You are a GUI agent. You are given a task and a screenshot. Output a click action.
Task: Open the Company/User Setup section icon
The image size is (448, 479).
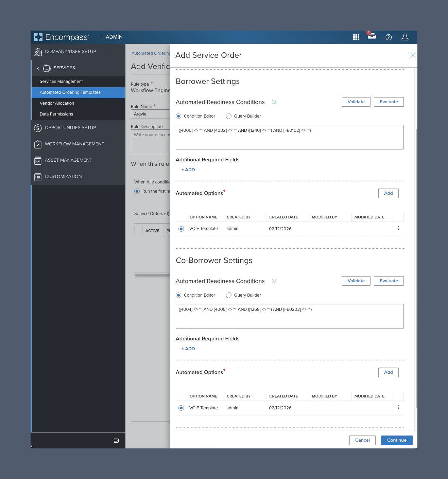click(38, 51)
